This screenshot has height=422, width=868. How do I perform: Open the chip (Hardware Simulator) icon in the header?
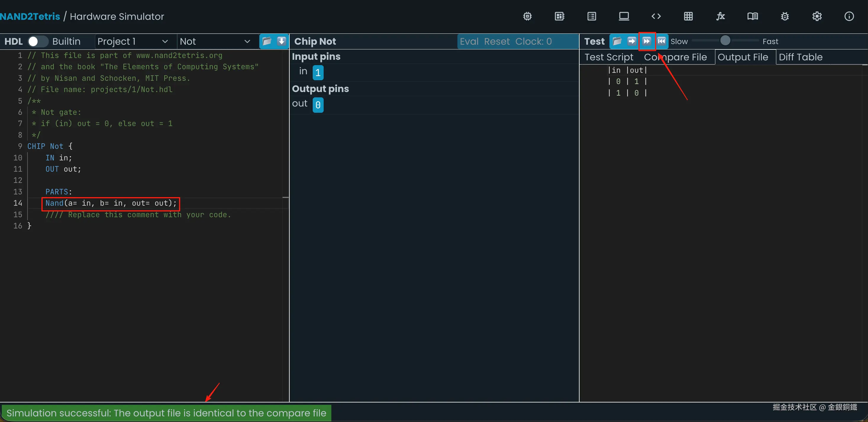click(x=527, y=16)
